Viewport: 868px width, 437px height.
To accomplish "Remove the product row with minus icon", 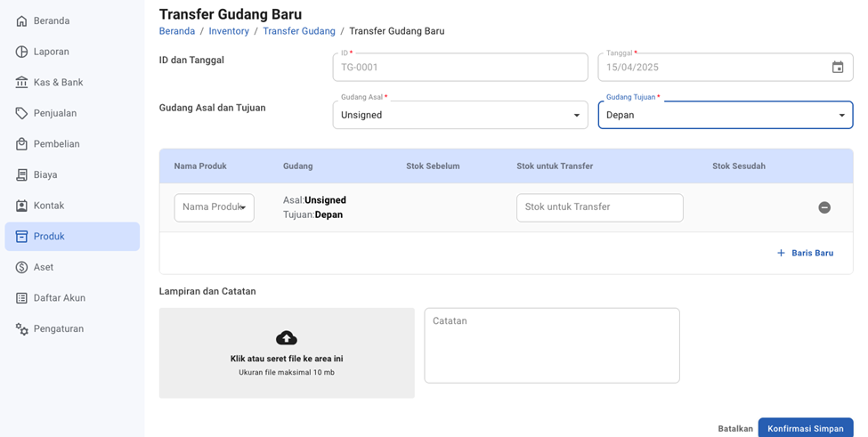I will (x=824, y=207).
